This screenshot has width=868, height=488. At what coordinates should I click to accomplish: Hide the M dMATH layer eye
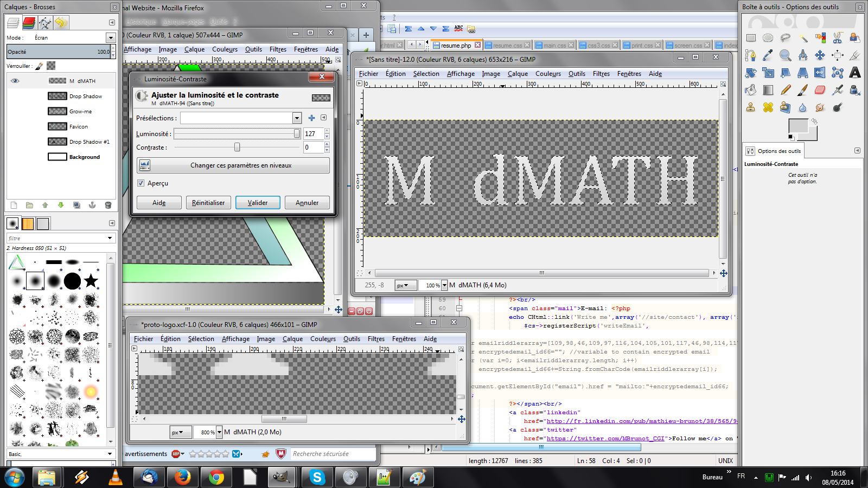(x=15, y=81)
